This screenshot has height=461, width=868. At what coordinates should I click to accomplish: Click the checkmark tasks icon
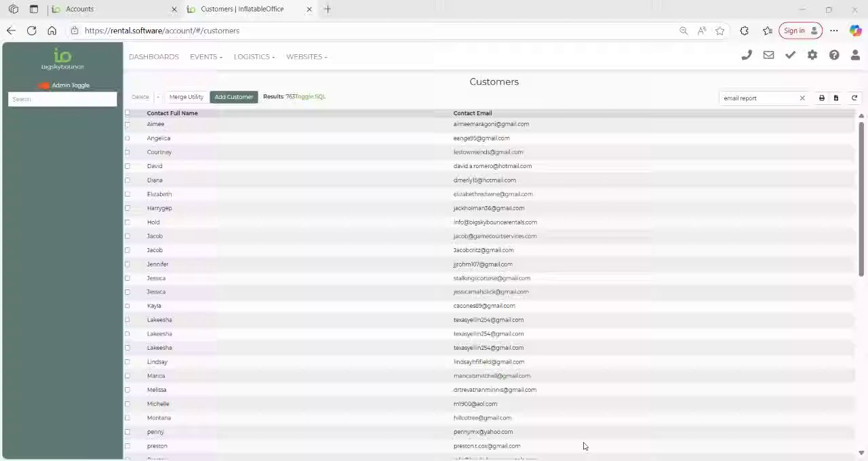click(x=790, y=56)
